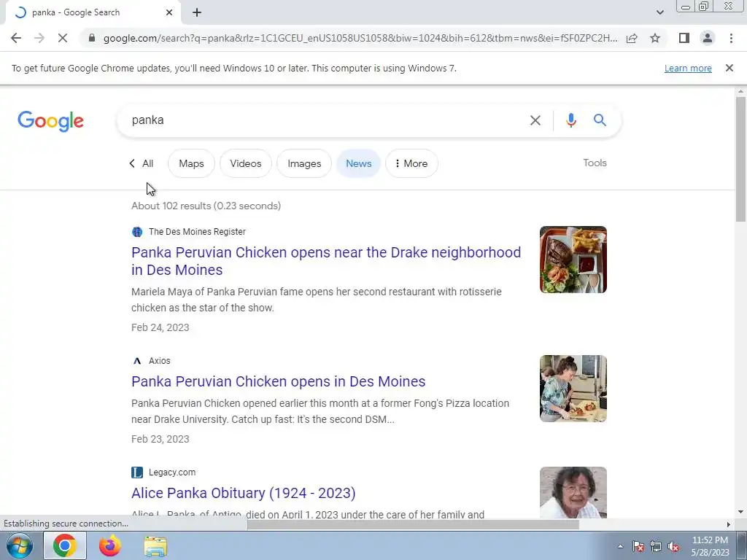Expand the More search options
The image size is (747, 560).
pyautogui.click(x=411, y=163)
